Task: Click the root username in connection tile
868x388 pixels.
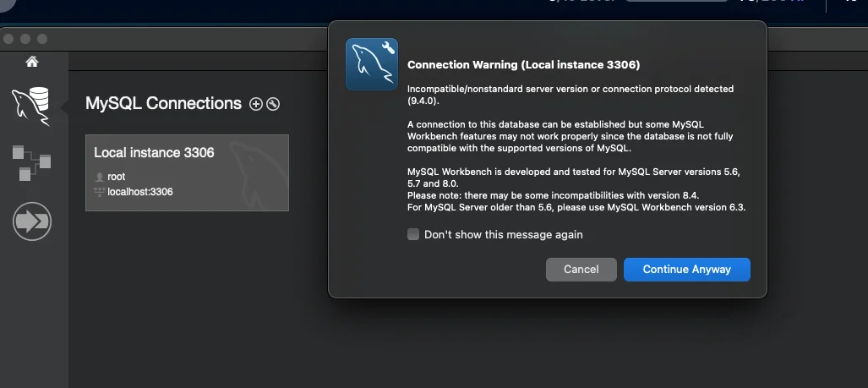Action: tap(117, 177)
